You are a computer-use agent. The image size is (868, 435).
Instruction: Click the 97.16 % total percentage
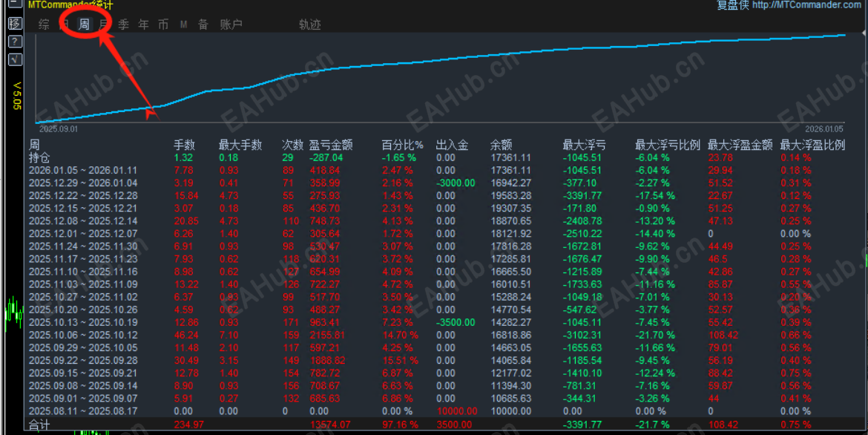tap(400, 425)
